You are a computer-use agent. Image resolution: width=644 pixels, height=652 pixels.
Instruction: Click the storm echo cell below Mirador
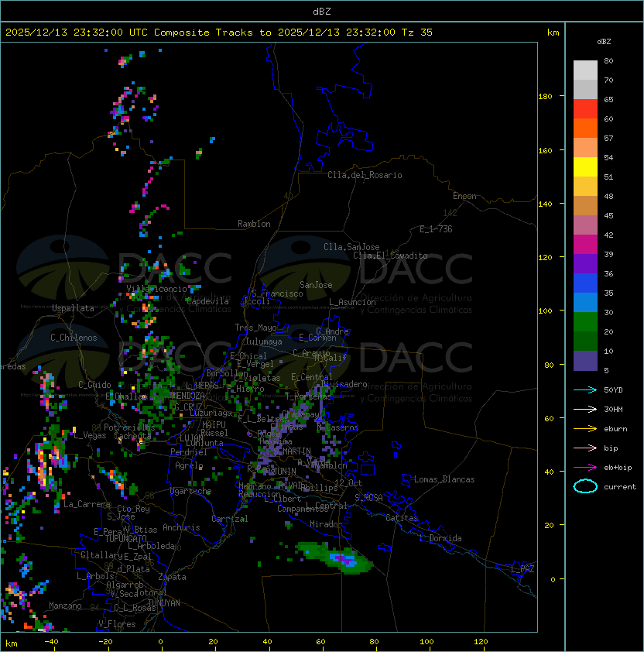(335, 558)
